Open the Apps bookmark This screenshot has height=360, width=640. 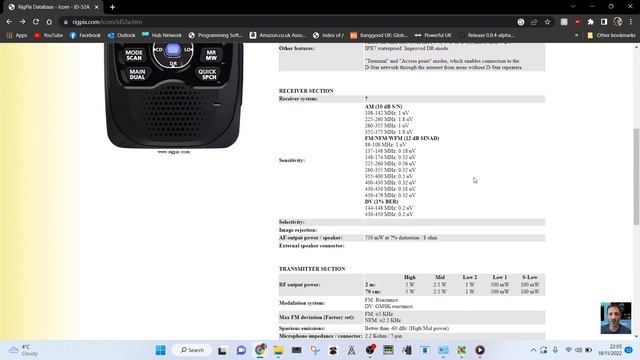pos(17,36)
